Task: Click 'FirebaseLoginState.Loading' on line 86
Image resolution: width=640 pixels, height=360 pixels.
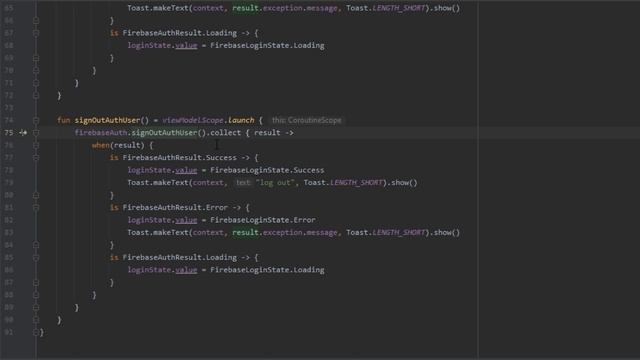Action: click(x=267, y=270)
